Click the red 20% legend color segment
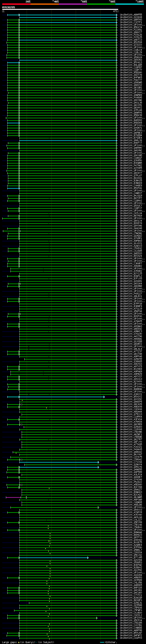 (16, 4)
